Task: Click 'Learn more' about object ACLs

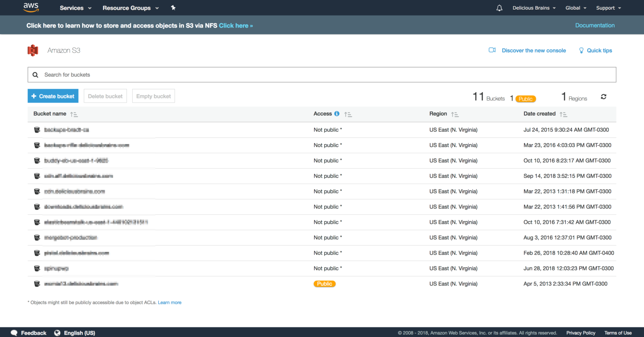Action: [170, 302]
